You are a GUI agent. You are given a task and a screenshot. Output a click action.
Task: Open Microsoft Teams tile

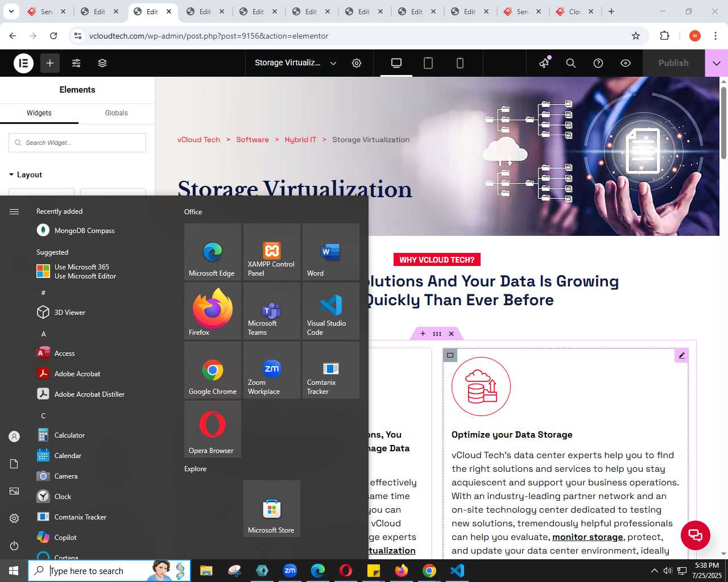pyautogui.click(x=272, y=311)
